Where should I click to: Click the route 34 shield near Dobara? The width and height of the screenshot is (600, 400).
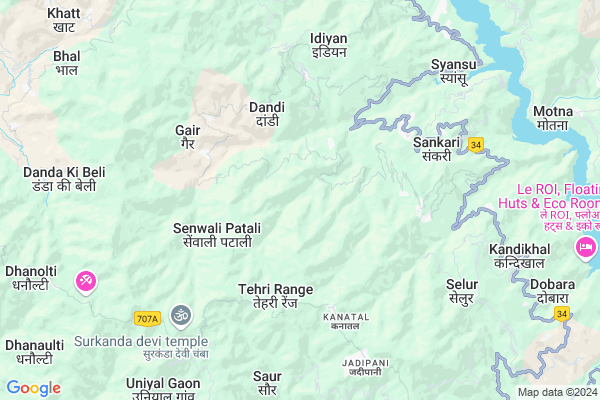[561, 314]
